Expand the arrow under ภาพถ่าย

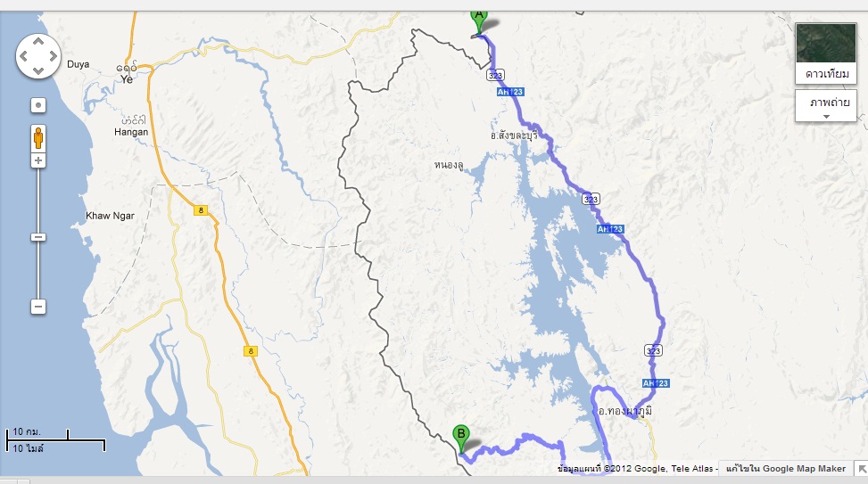click(826, 116)
